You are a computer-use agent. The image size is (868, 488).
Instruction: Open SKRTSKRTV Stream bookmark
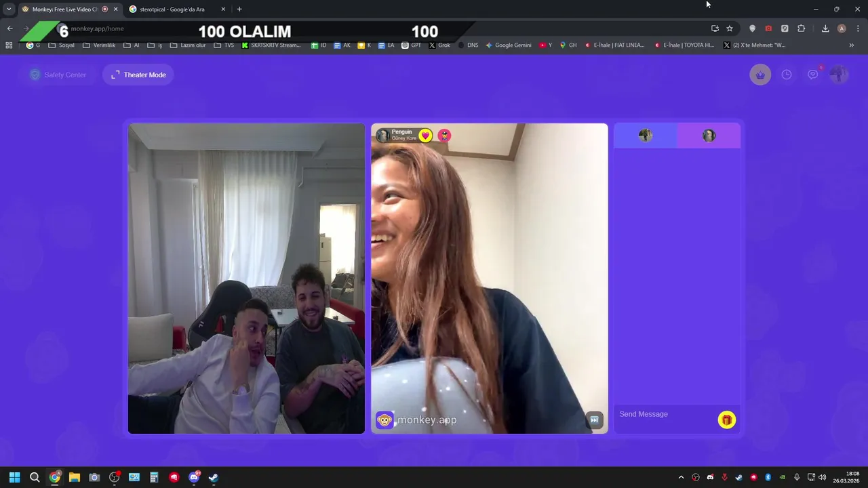pyautogui.click(x=271, y=45)
